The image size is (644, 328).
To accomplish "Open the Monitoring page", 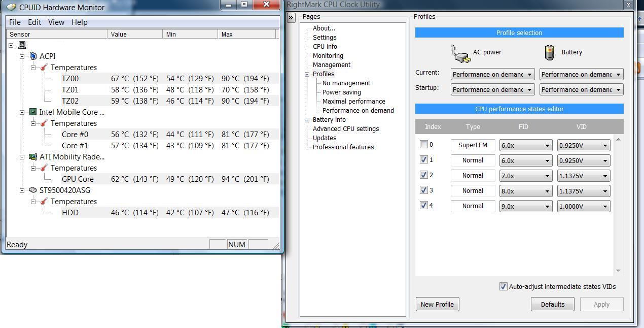I will click(328, 55).
